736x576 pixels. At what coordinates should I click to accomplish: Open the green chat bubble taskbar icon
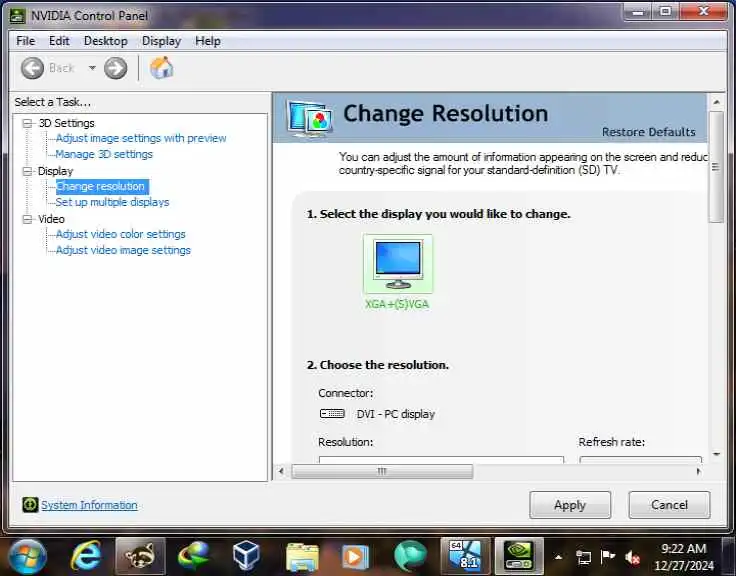tap(410, 557)
